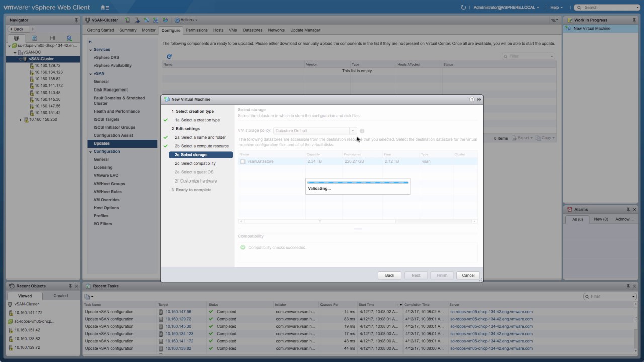The height and width of the screenshot is (362, 644).
Task: Click the Recent Tasks Filter field
Action: 610,296
